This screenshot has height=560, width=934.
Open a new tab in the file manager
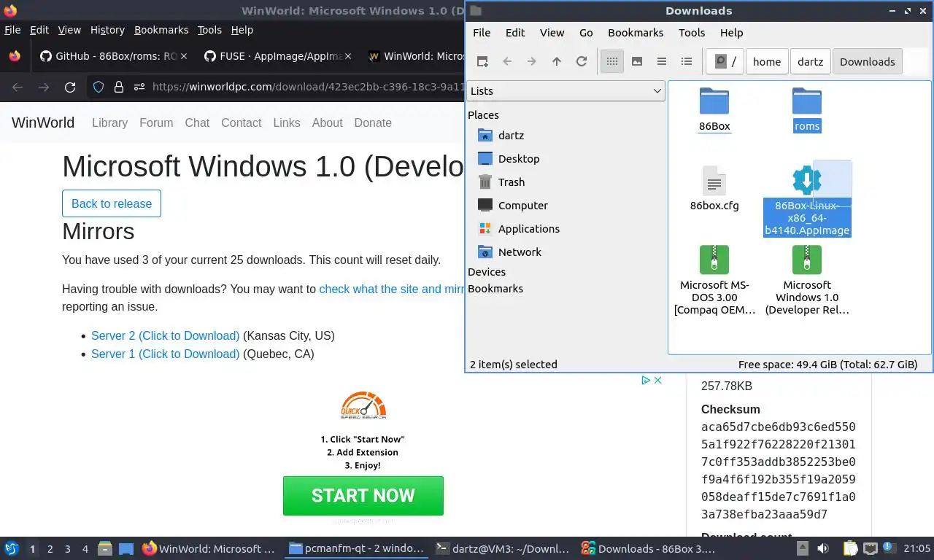tap(482, 61)
